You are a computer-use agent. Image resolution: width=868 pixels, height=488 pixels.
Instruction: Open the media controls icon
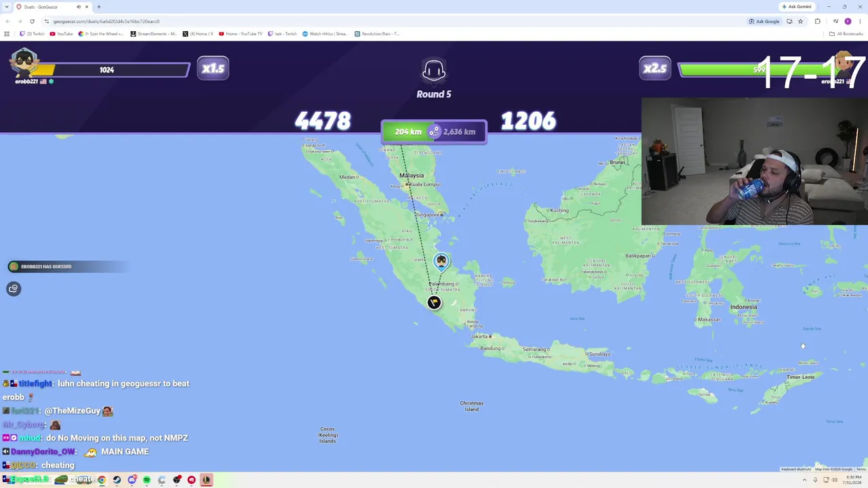[835, 21]
